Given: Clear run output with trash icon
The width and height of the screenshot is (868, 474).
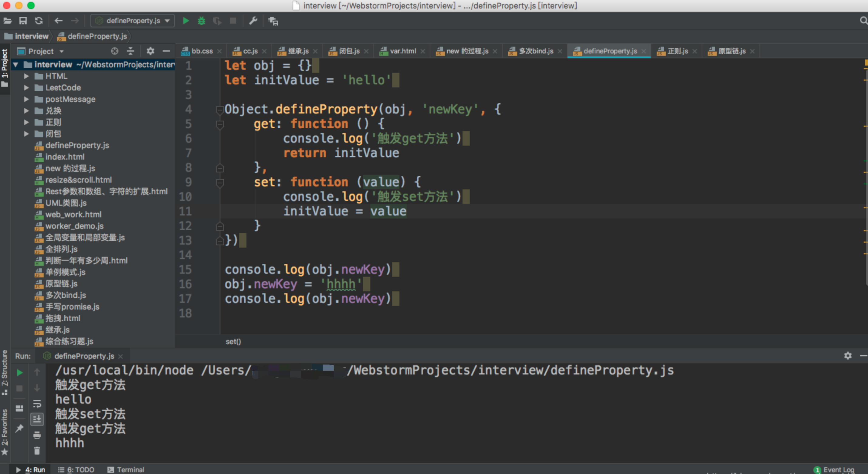Looking at the screenshot, I should click(x=37, y=451).
